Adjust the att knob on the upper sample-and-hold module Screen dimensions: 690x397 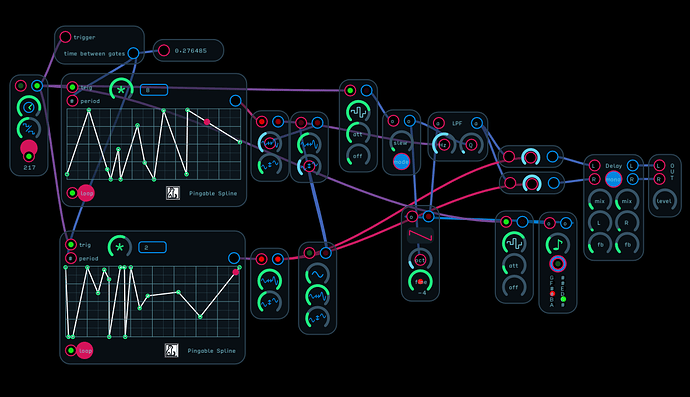pyautogui.click(x=358, y=134)
